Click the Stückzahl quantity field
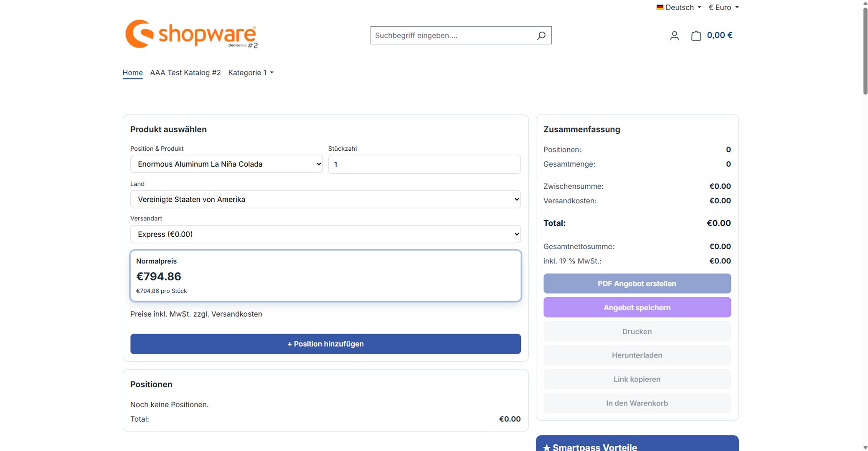Image resolution: width=868 pixels, height=451 pixels. click(424, 164)
